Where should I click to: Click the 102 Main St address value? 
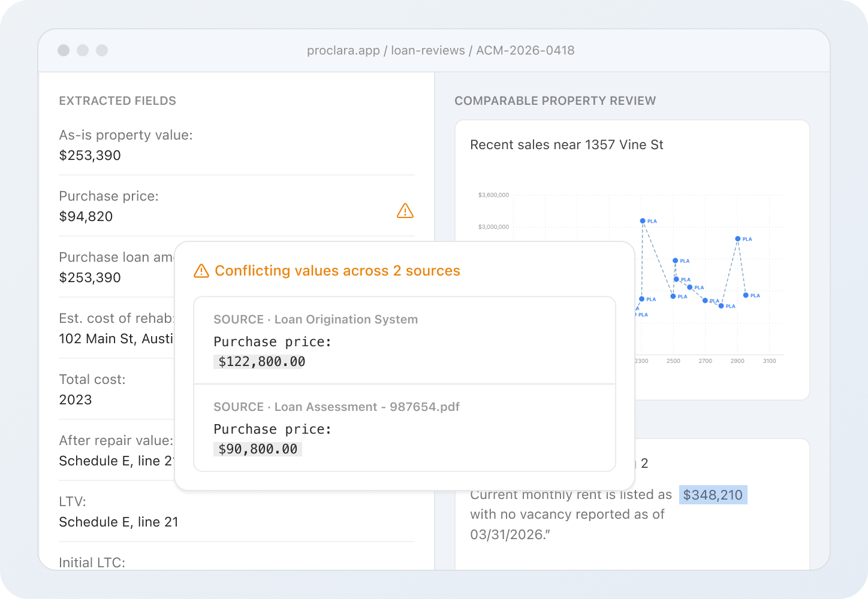tap(116, 338)
